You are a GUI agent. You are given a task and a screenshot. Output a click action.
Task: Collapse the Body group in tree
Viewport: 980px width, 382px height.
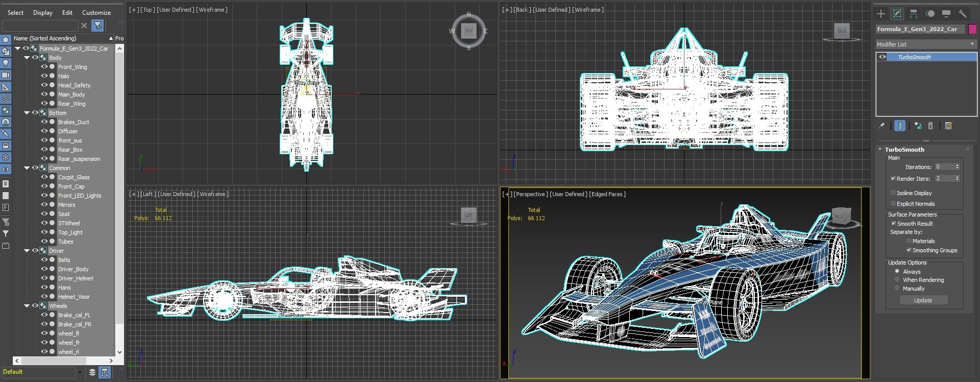(x=27, y=58)
